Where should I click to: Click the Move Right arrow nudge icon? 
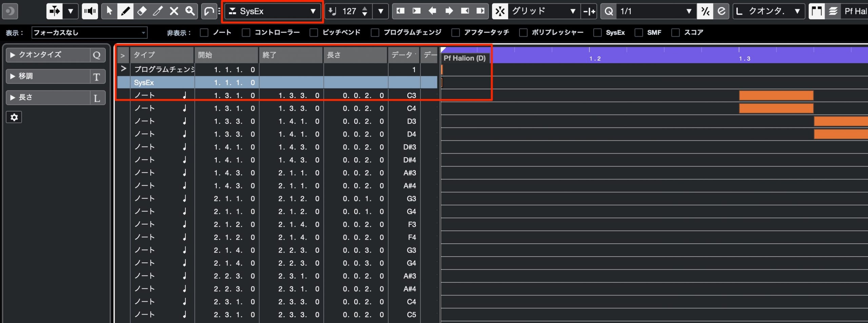click(449, 11)
